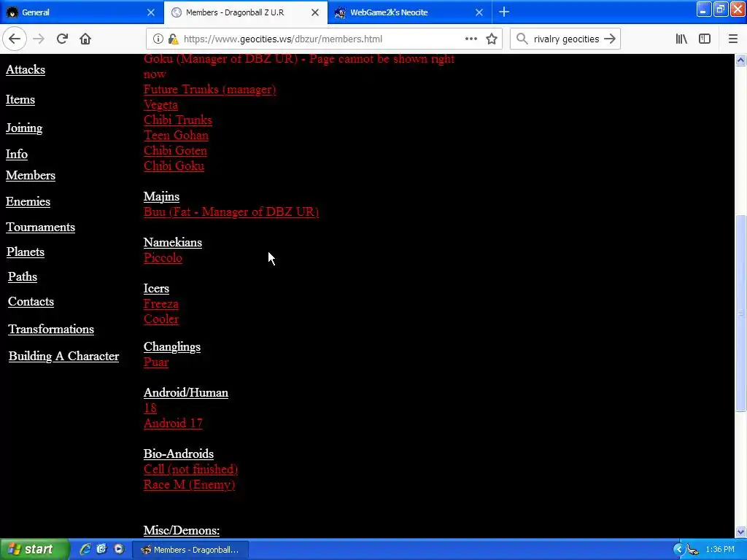Go back with the browser Back arrow
Viewport: 747px width, 560px height.
pos(15,39)
